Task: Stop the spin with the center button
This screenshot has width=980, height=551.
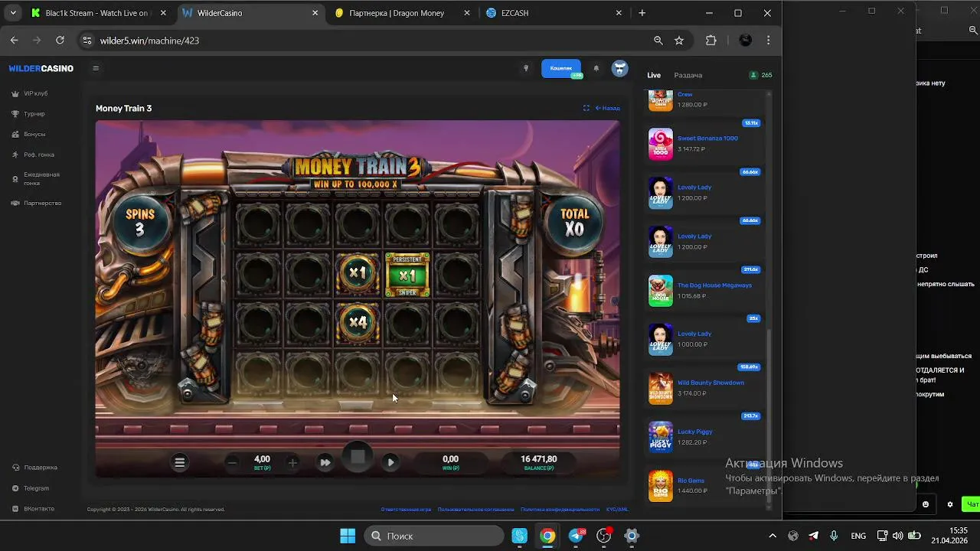Action: click(x=358, y=458)
